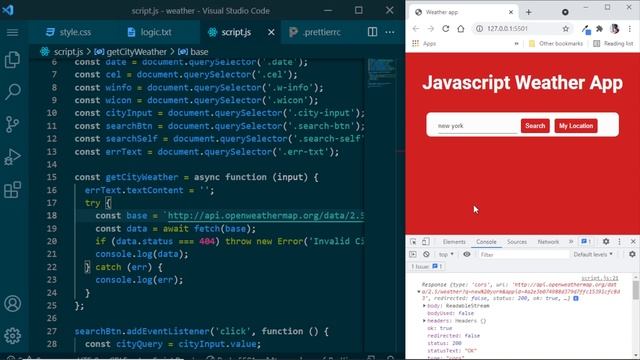Click the city input containing new york
The height and width of the screenshot is (360, 640).
477,126
